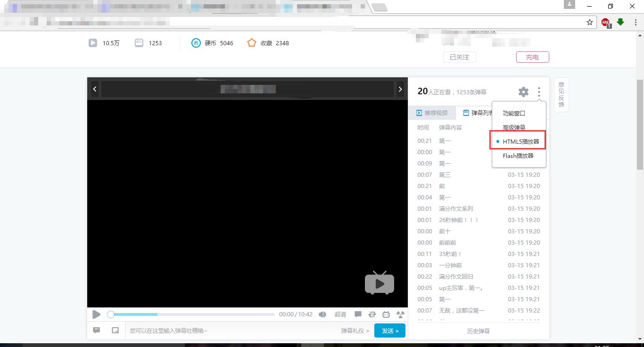This screenshot has height=347, width=644.
Task: Click the favorite star (收藏) icon
Action: click(252, 42)
